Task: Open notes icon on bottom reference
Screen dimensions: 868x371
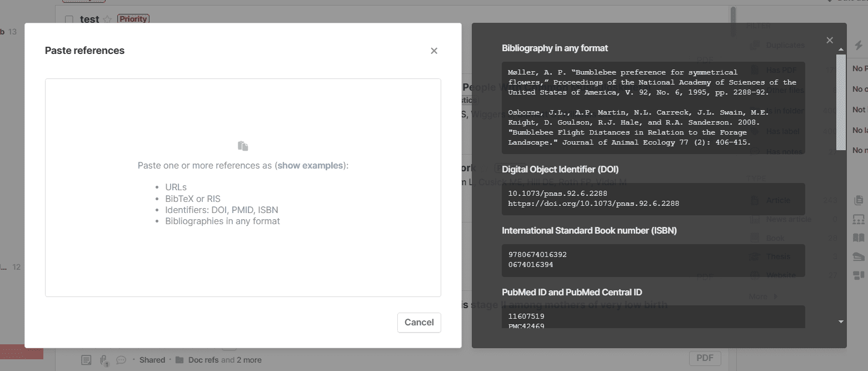Action: (86, 360)
